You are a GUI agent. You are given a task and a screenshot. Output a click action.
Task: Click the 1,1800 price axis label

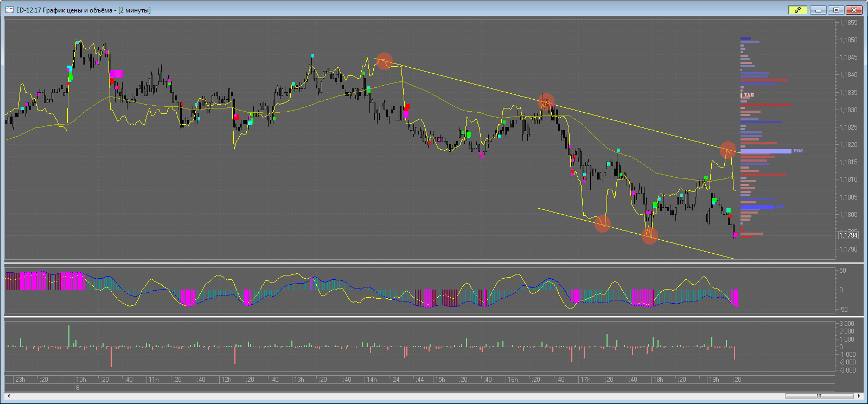pyautogui.click(x=848, y=215)
